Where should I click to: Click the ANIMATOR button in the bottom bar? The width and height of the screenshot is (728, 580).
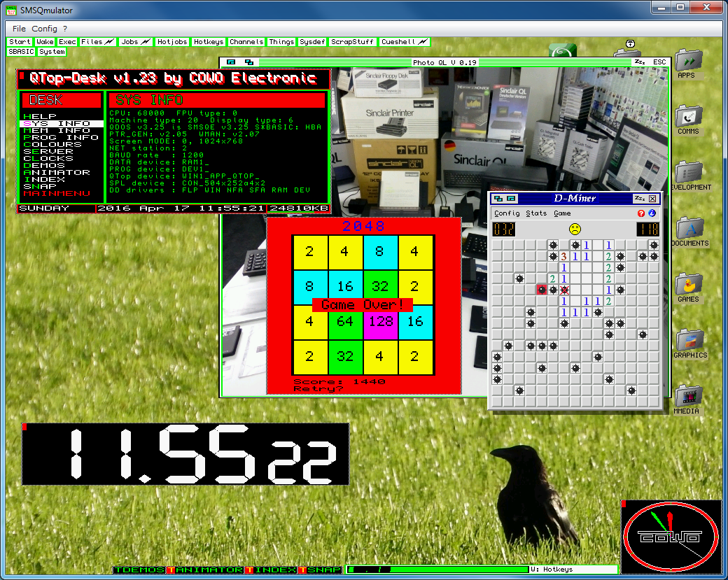point(205,570)
